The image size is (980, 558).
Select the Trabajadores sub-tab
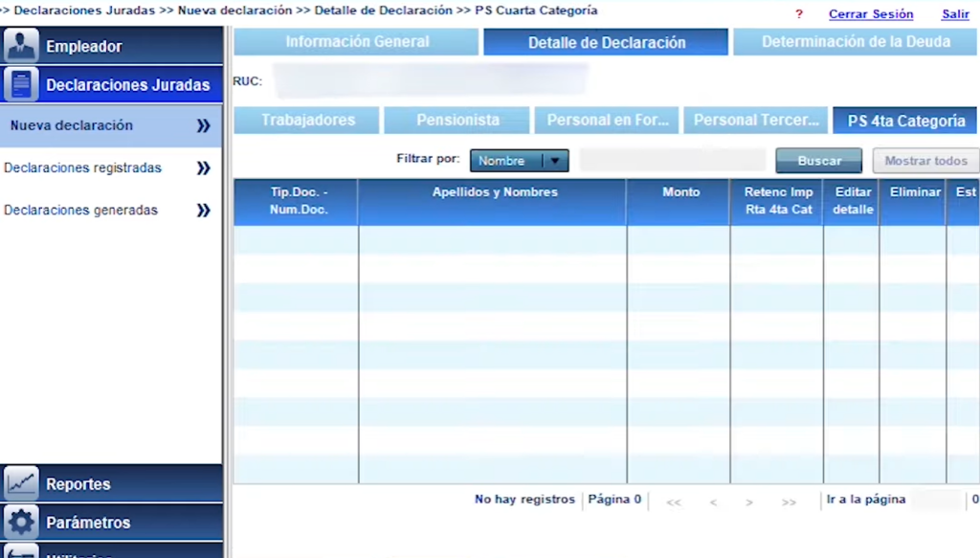(307, 121)
